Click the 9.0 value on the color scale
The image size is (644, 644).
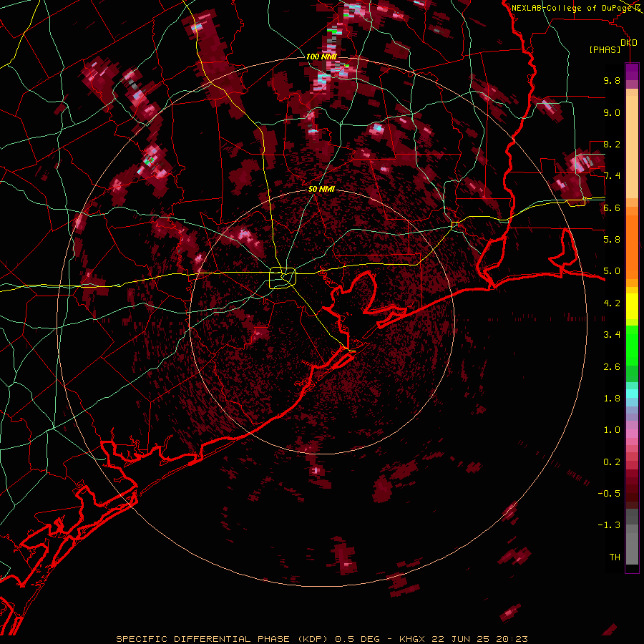pos(612,112)
